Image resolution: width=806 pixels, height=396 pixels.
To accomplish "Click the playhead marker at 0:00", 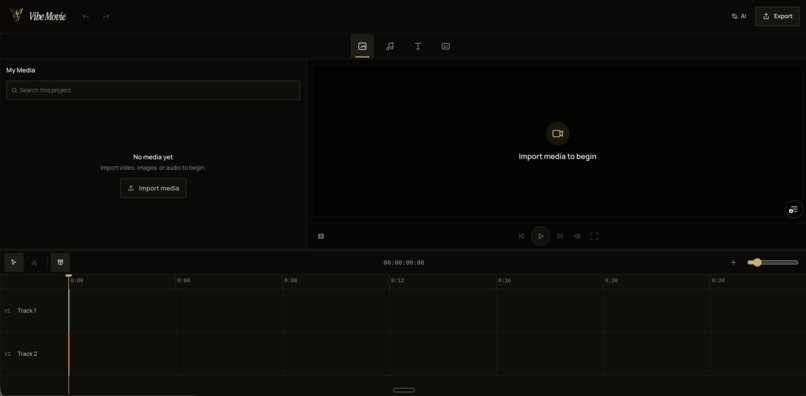I will [x=69, y=276].
